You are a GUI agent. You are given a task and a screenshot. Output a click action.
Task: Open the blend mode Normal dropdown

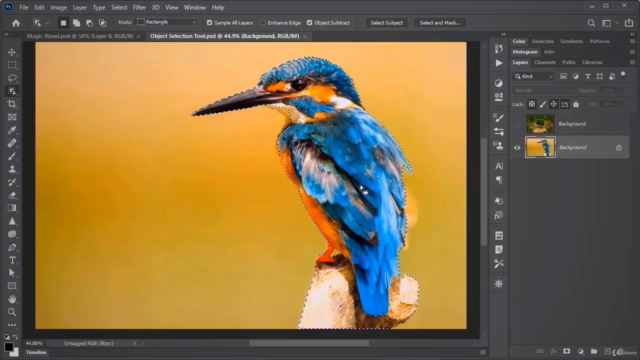tap(543, 90)
